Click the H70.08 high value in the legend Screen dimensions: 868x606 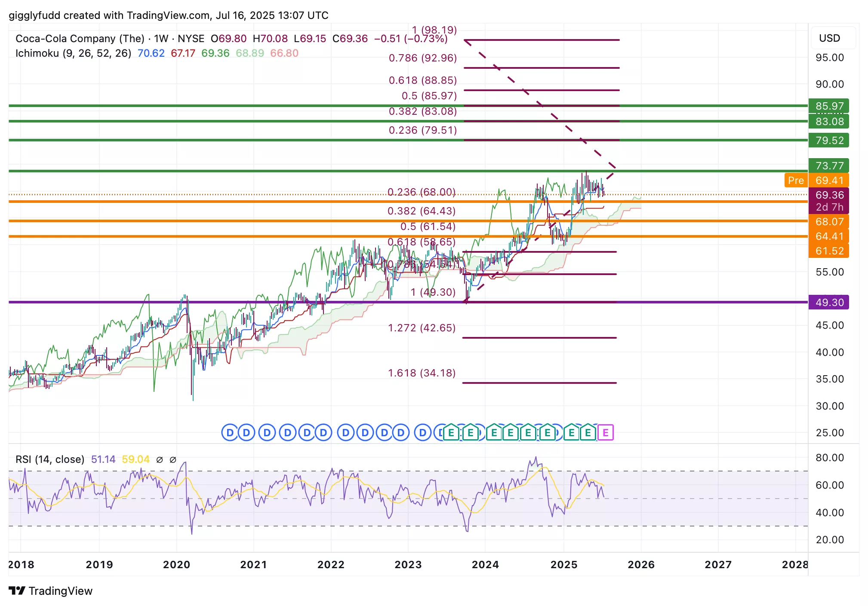(x=270, y=39)
